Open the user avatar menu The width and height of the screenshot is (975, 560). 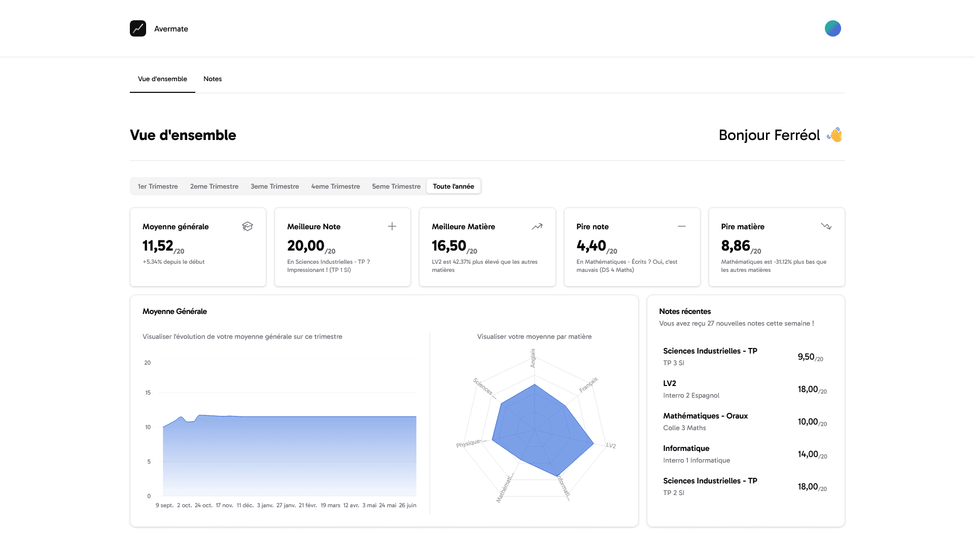[x=832, y=28]
